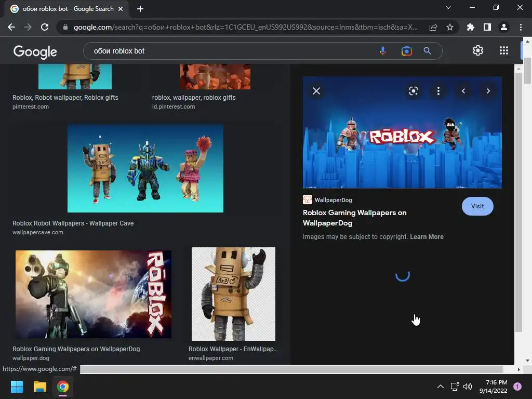
Task: Click the wallpaper.dog source text
Action: 31,358
